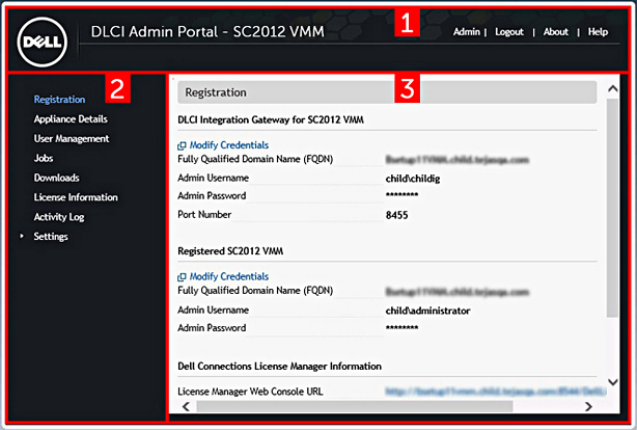
Task: Click the scroll left arrow
Action: point(186,406)
